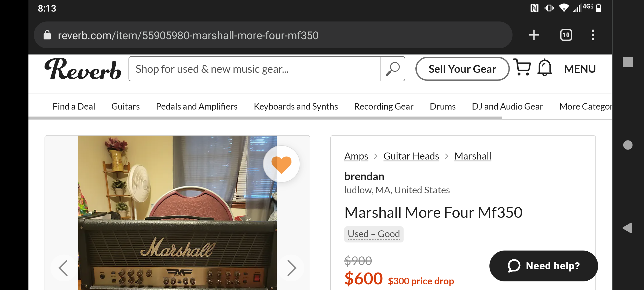Viewport: 644px width, 290px height.
Task: Open a new browser tab
Action: [534, 35]
